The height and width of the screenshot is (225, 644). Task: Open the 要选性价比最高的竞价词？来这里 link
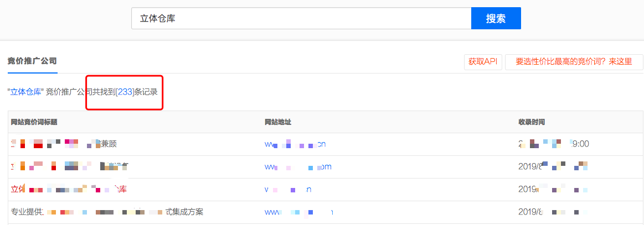[x=574, y=62]
